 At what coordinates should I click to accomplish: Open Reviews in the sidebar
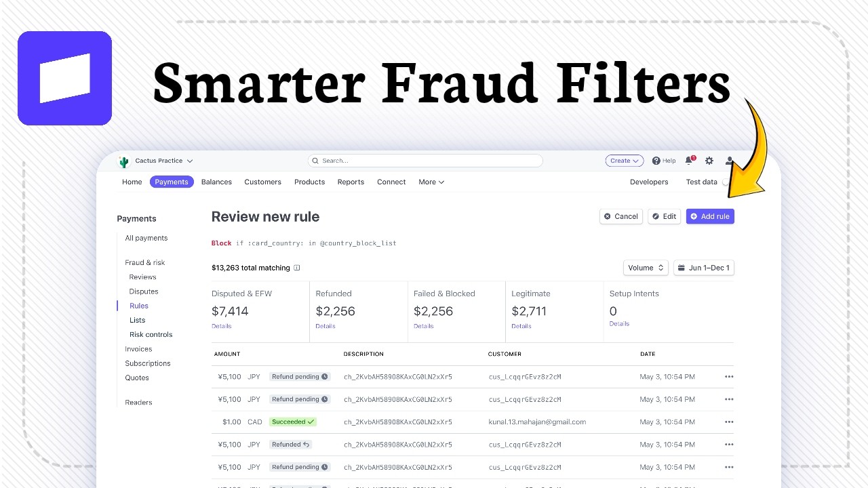coord(142,277)
